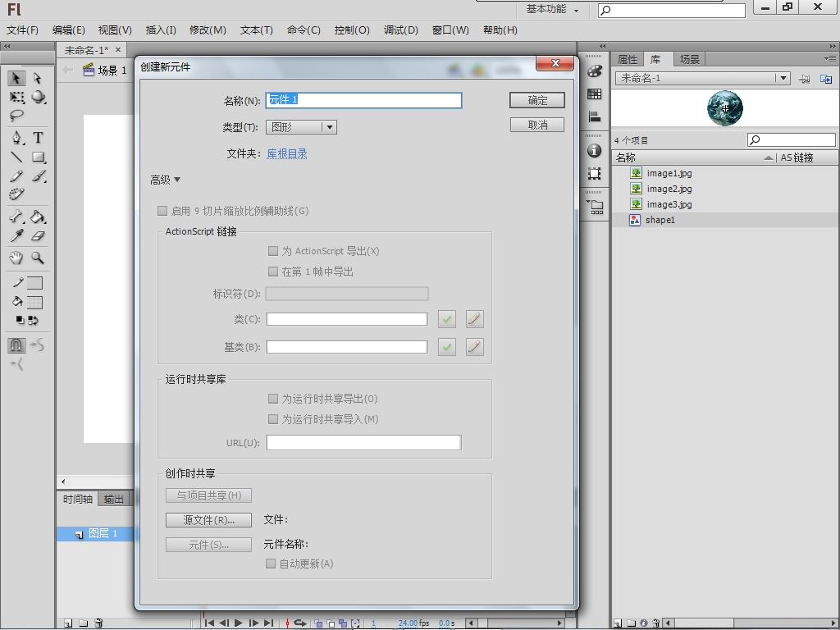Pin the current library with pushpin icon
840x630 pixels.
click(804, 79)
